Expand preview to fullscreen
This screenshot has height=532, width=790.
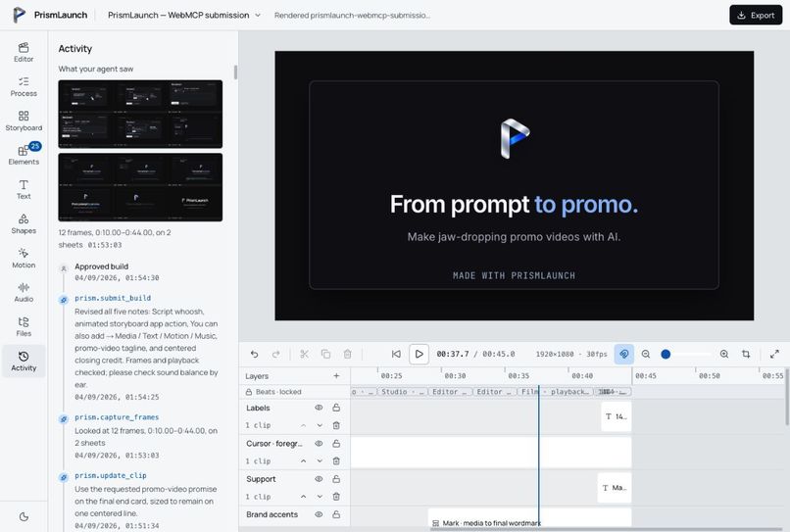point(775,354)
